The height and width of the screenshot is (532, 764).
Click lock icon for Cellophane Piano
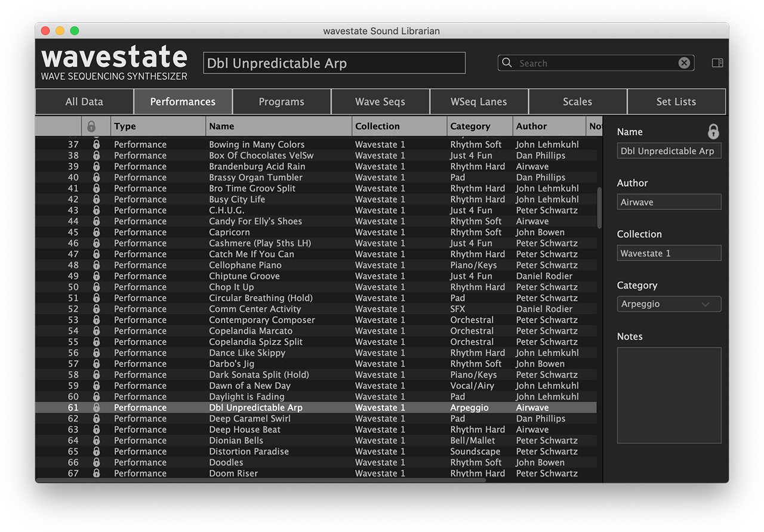[x=96, y=265]
